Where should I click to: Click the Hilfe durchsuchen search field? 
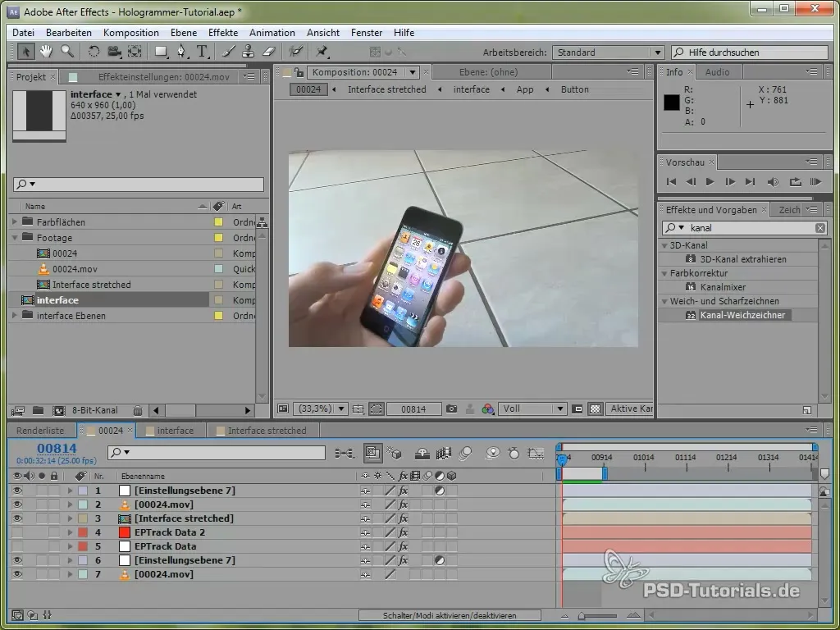[x=750, y=52]
